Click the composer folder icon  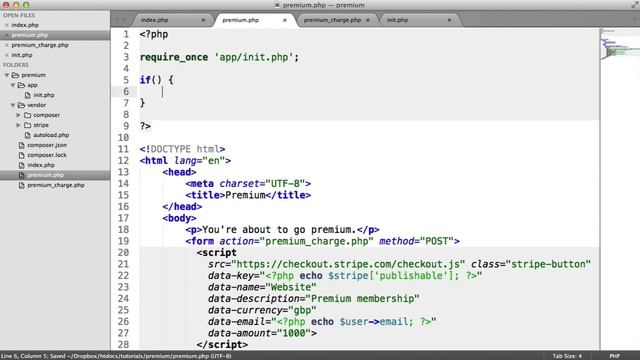tap(27, 115)
